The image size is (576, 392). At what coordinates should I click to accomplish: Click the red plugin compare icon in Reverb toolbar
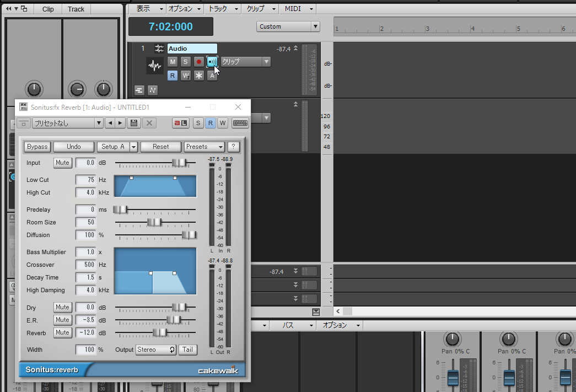180,123
